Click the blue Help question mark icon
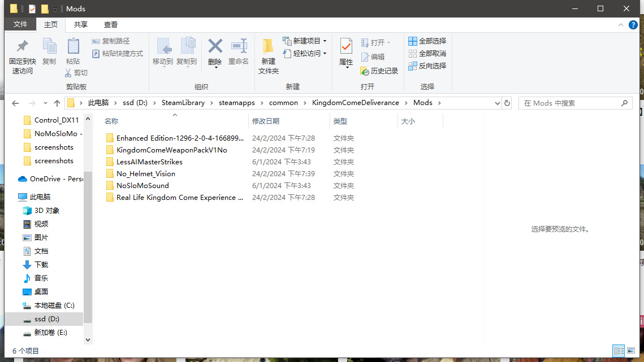Image resolution: width=644 pixels, height=362 pixels. (633, 25)
